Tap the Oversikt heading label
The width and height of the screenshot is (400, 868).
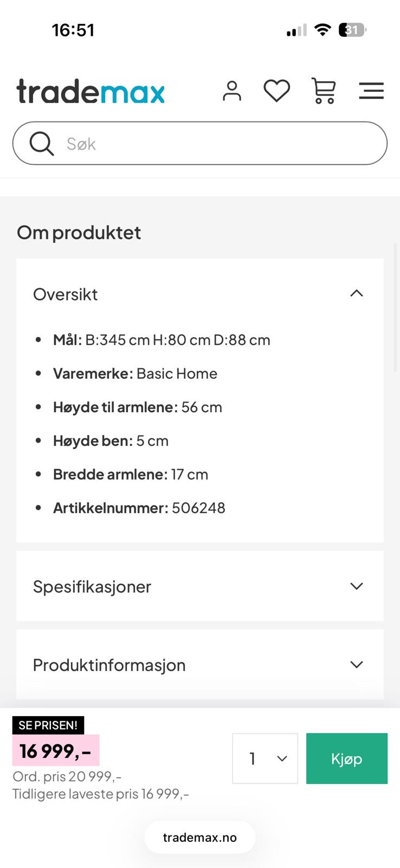pyautogui.click(x=66, y=295)
